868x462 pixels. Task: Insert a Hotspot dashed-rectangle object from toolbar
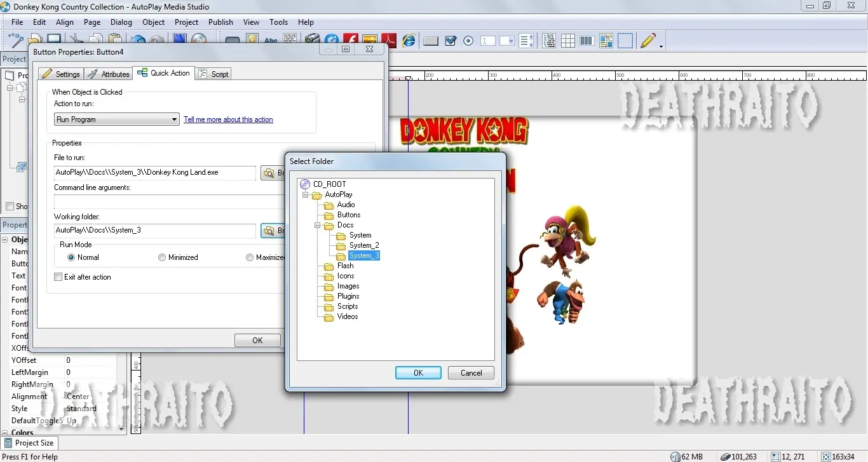625,41
